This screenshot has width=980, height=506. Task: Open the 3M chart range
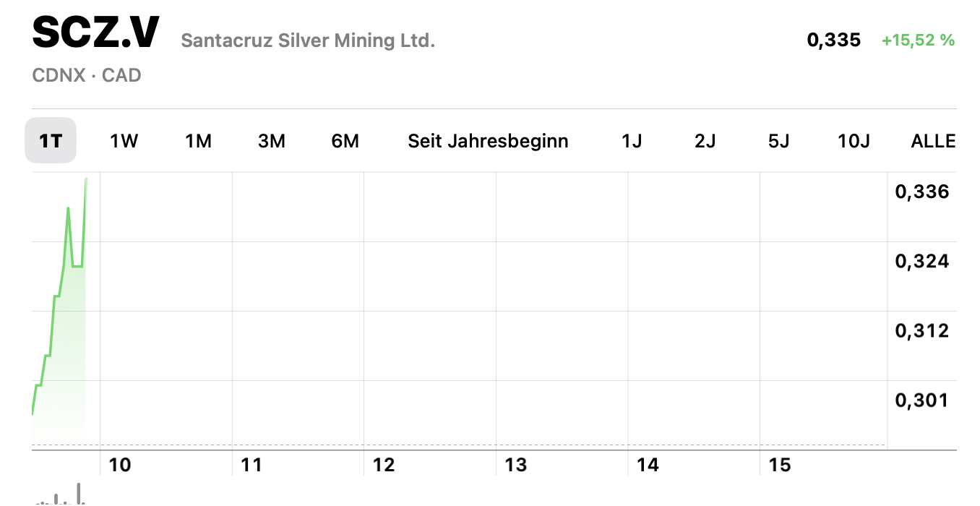(272, 140)
